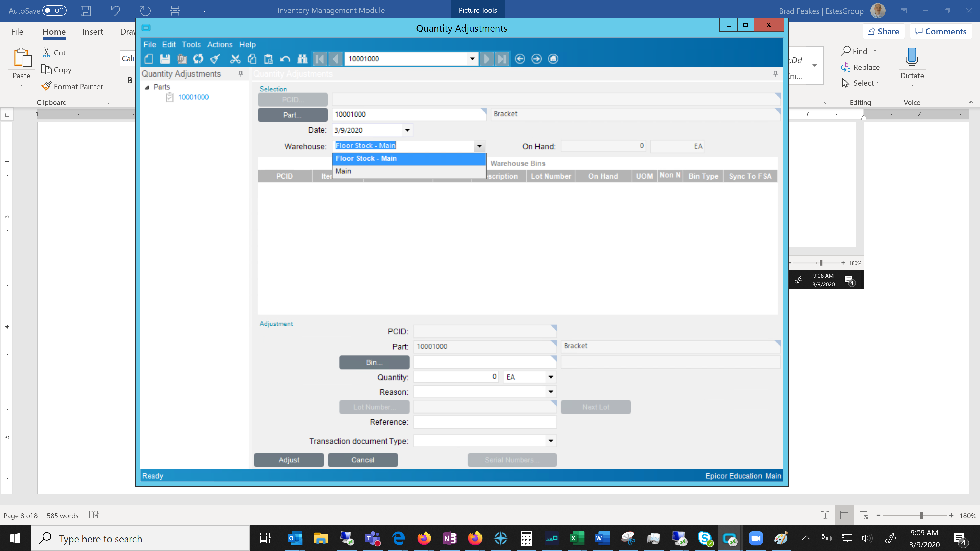Click the Attachments paperclip icon in Epicor toolbar
980x551 pixels.
(x=182, y=59)
